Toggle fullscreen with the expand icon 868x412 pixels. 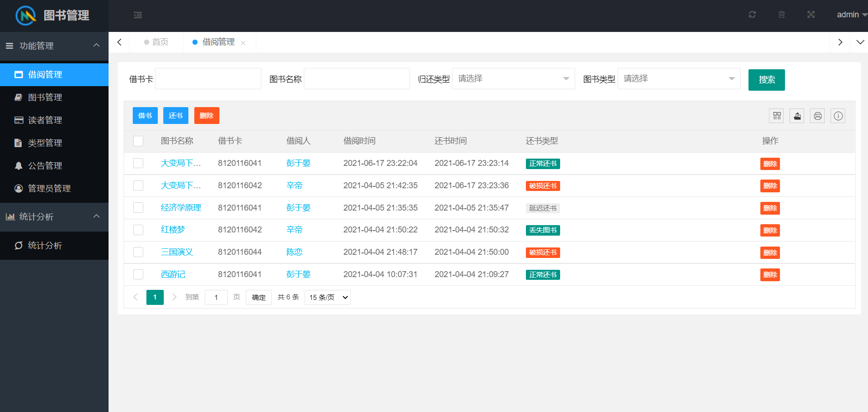tap(811, 15)
